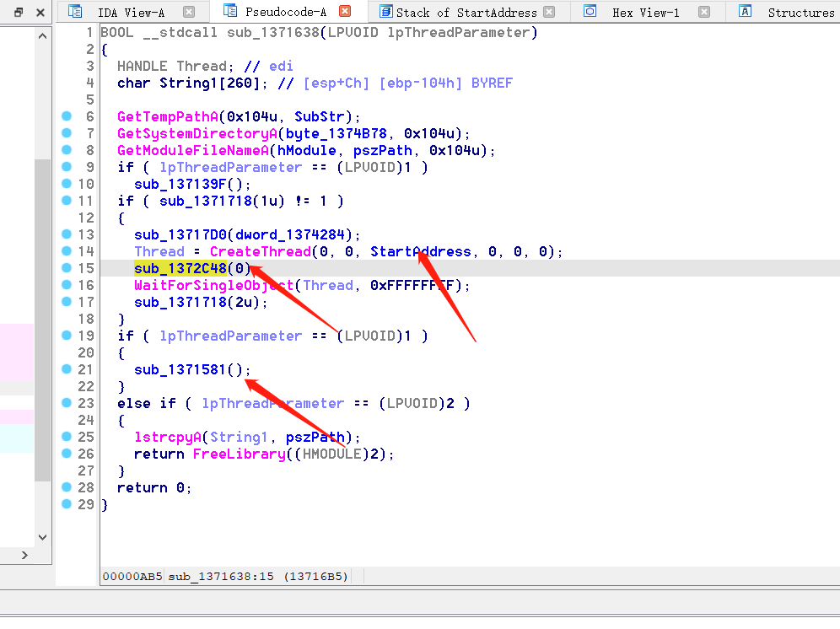840x629 pixels.
Task: Click the String1[260] declaration
Action: [x=209, y=83]
